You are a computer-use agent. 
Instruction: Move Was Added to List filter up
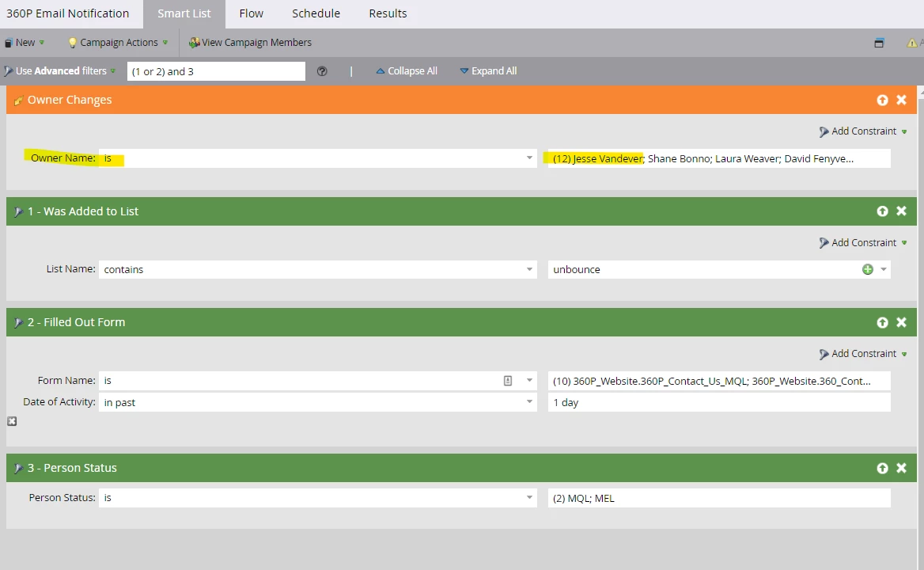pyautogui.click(x=882, y=211)
